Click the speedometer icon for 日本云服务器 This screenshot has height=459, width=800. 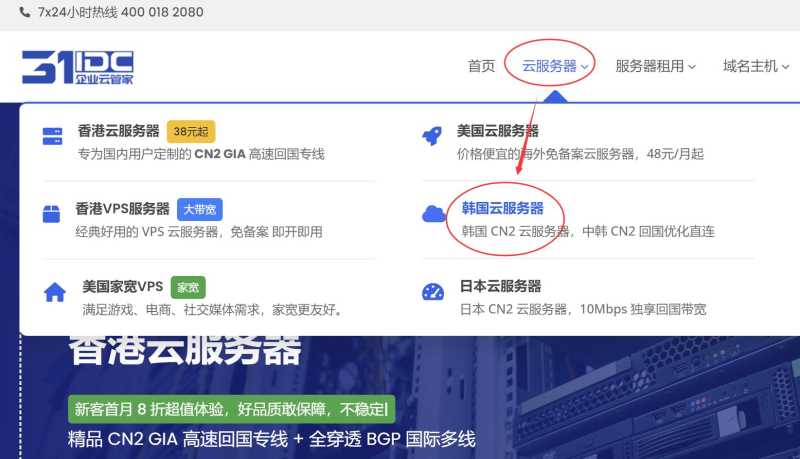[433, 292]
